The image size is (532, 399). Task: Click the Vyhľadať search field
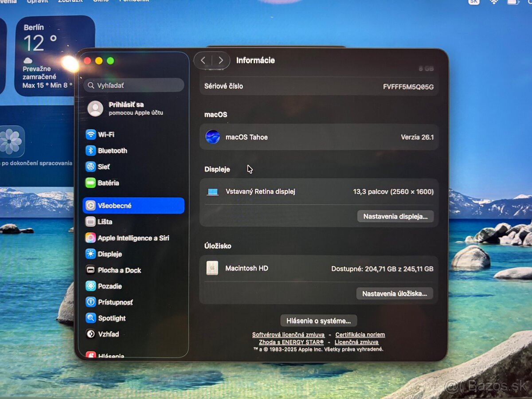point(133,85)
